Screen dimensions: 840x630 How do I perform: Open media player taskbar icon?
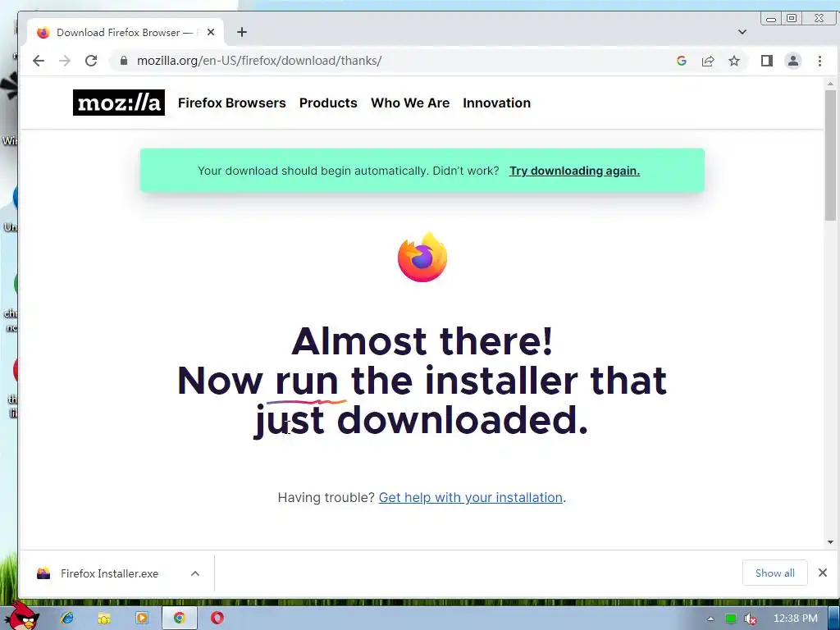pyautogui.click(x=141, y=619)
